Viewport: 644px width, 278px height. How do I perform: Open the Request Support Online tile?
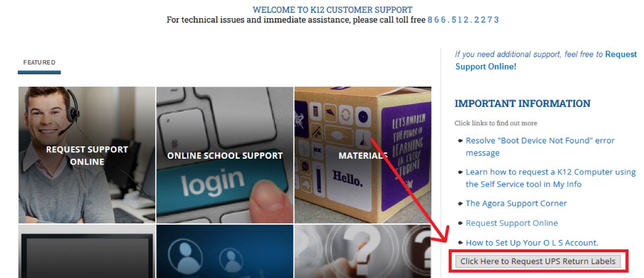pos(87,155)
